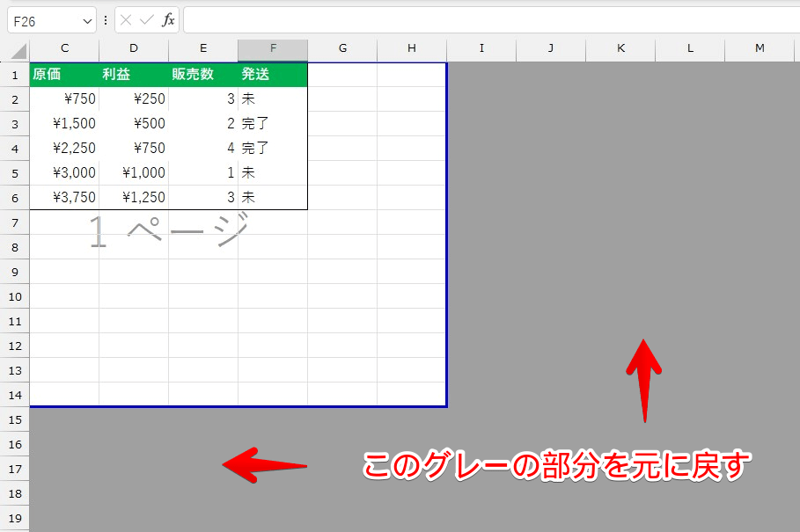Select the row 19 header
800x532 pixels.
pyautogui.click(x=14, y=518)
